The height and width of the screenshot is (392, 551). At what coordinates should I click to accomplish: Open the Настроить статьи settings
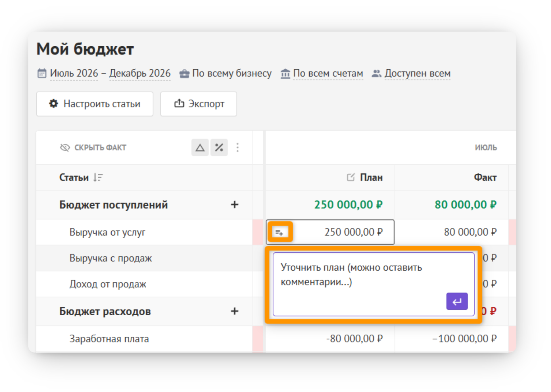(95, 104)
